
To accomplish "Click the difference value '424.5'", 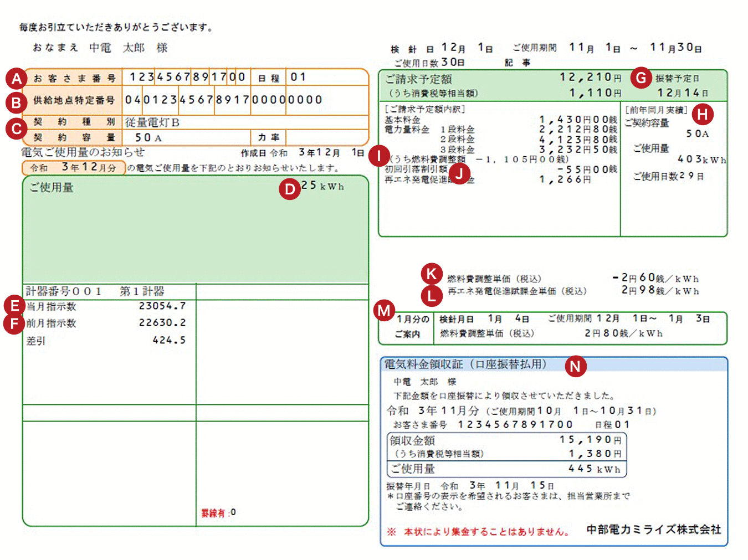I will click(x=169, y=340).
